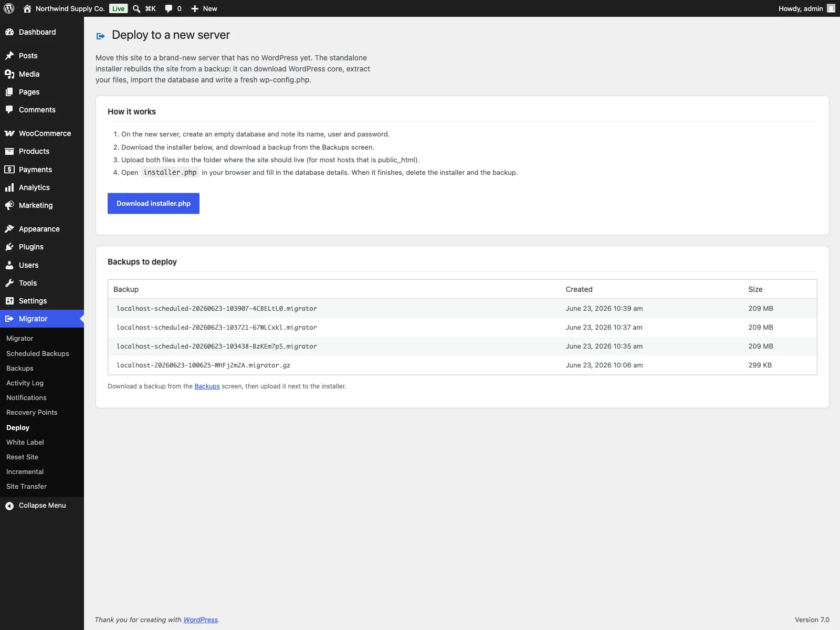This screenshot has width=840, height=630.
Task: Click the June 23, 2026 10:39 am cell
Action: (x=604, y=309)
